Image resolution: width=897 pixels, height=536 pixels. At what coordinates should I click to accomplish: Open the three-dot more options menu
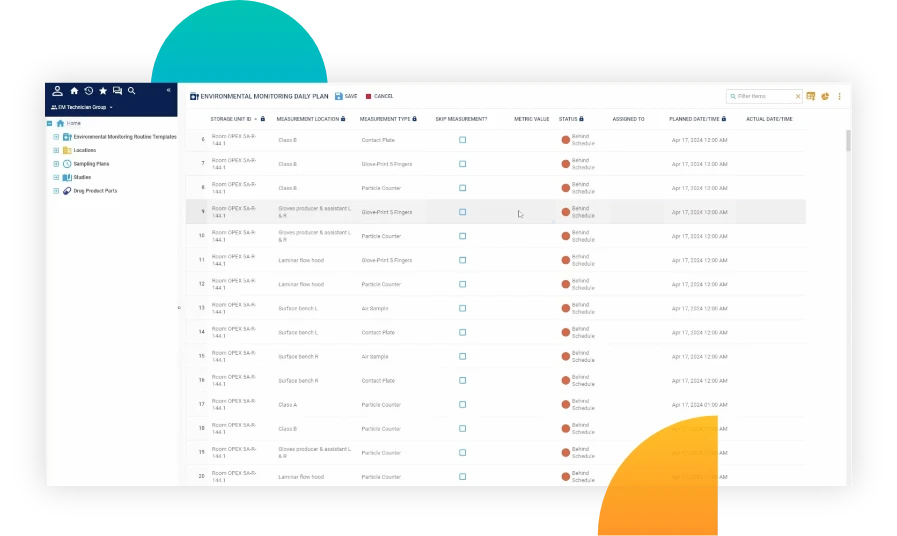839,96
